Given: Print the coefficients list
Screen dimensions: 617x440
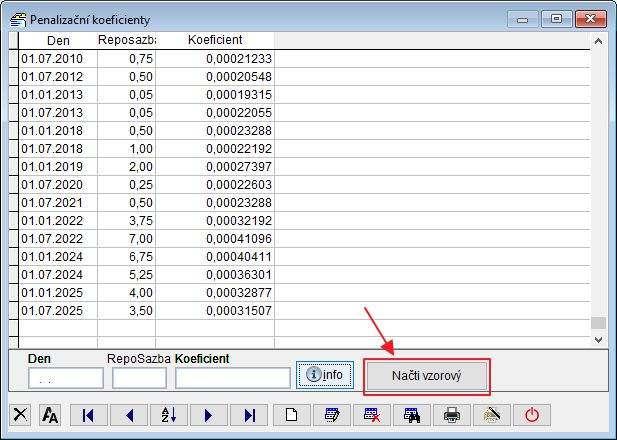Looking at the screenshot, I should (452, 415).
